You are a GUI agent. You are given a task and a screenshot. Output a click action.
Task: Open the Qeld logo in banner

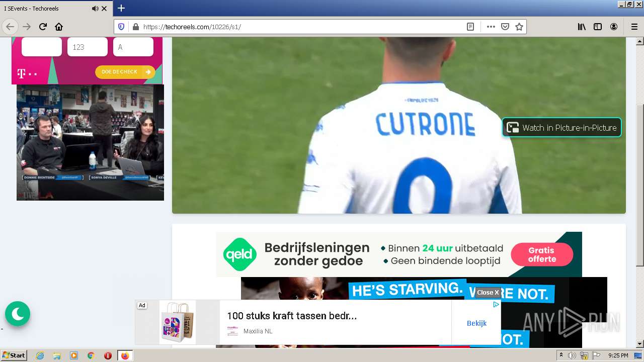point(240,254)
